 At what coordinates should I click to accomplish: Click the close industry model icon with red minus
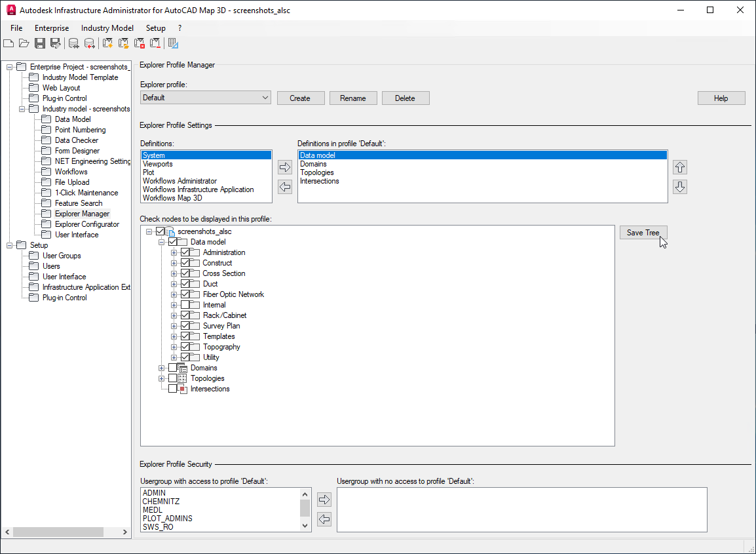[x=155, y=43]
